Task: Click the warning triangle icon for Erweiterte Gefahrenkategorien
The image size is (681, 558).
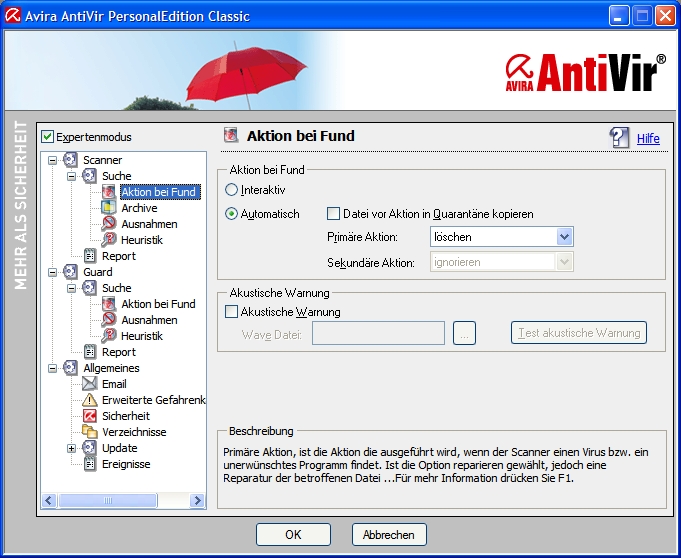Action: pyautogui.click(x=89, y=400)
